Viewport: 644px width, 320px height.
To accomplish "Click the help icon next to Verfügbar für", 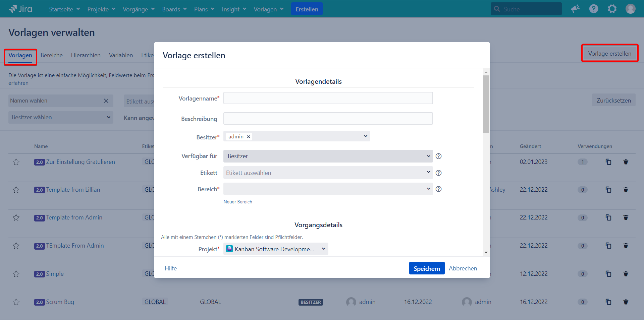I will click(438, 156).
